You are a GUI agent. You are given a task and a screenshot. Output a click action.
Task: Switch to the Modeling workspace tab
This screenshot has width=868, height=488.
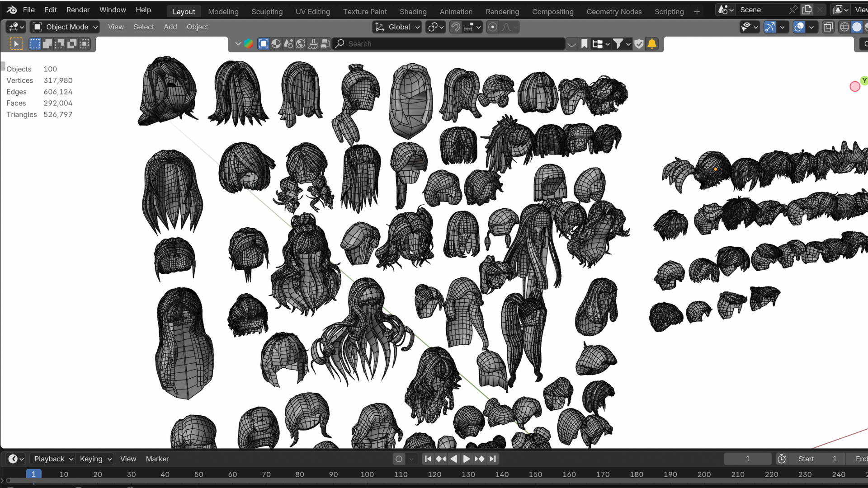tap(223, 12)
